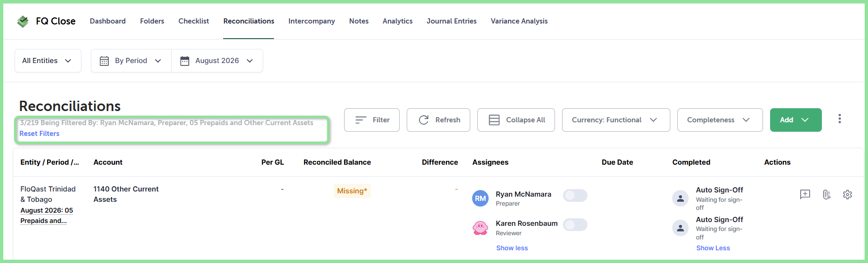Go to the Journal Entries tab
868x263 pixels.
coord(451,21)
